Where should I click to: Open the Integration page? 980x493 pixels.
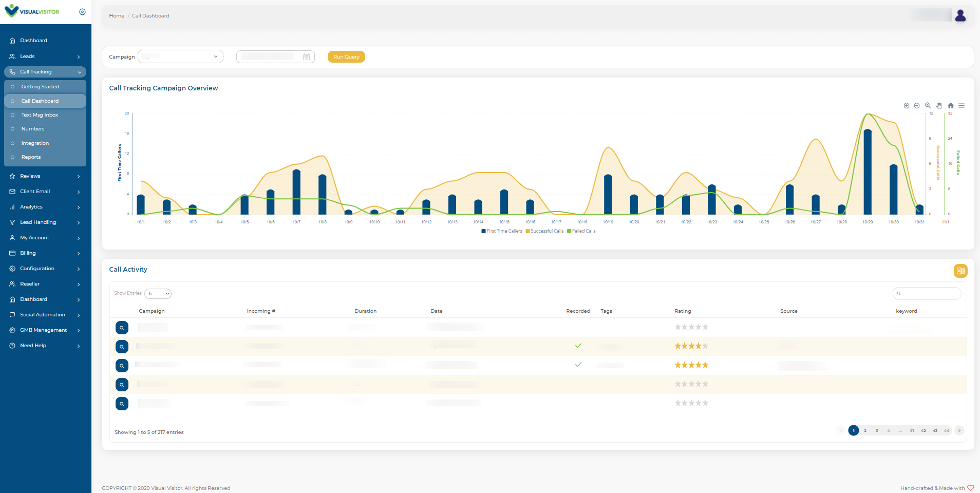pos(45,143)
